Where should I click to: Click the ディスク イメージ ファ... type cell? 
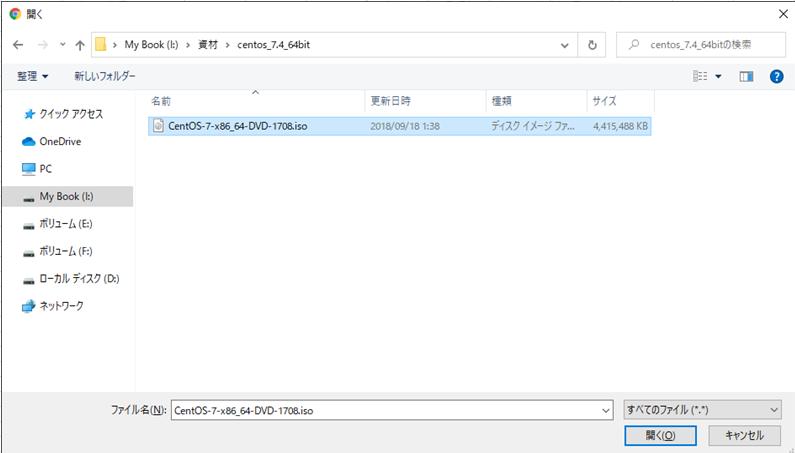pyautogui.click(x=533, y=126)
